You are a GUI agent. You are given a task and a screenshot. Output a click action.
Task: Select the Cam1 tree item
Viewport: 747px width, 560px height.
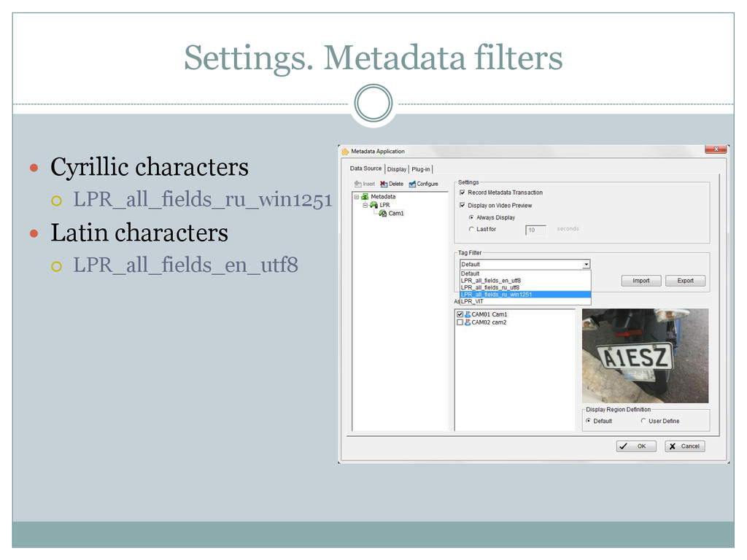click(x=395, y=214)
